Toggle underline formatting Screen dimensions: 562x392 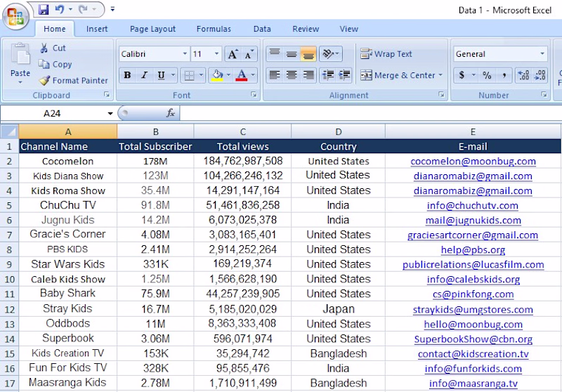coord(161,75)
